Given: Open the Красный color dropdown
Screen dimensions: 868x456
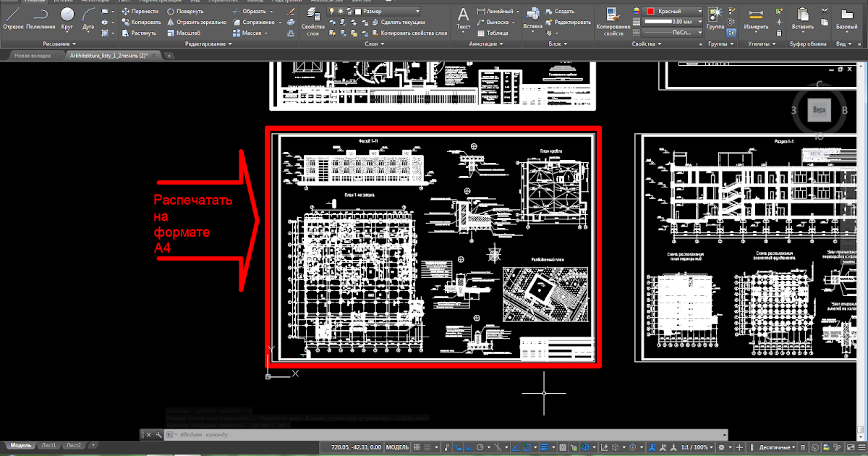Looking at the screenshot, I should [x=673, y=12].
